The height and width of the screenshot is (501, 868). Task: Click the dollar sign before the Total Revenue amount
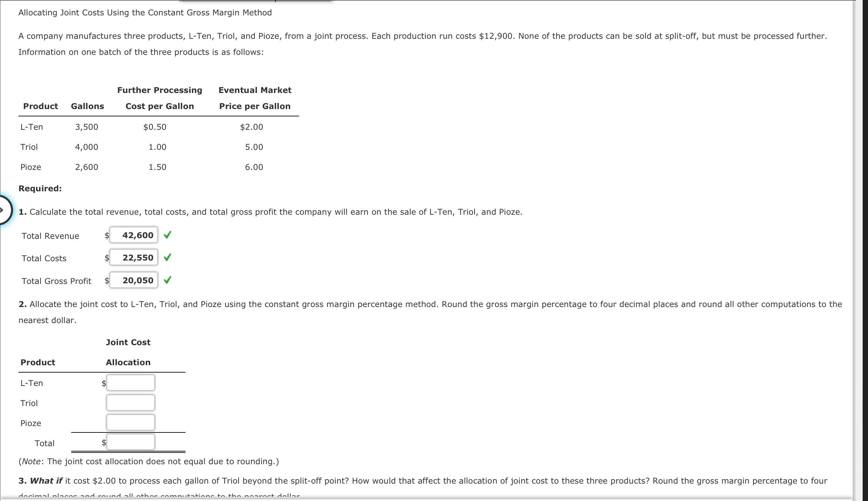click(x=107, y=236)
